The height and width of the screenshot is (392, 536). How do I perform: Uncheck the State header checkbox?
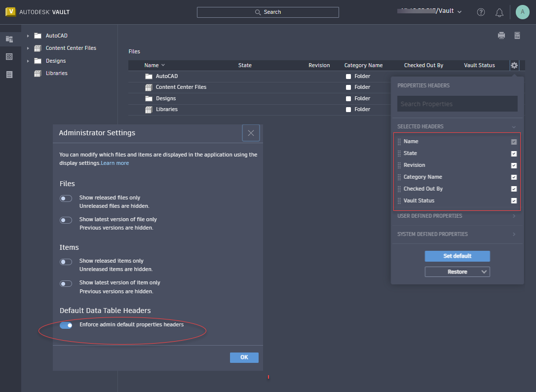[x=513, y=154]
